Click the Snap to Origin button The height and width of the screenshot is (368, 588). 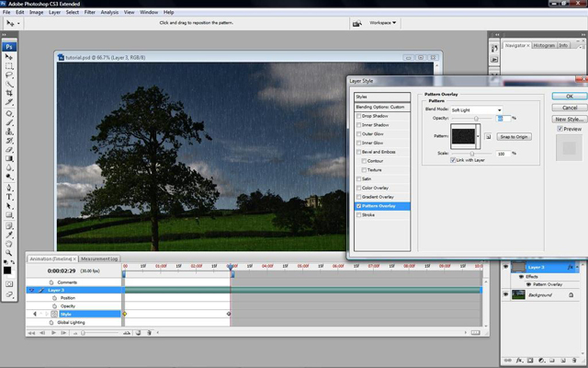(514, 137)
